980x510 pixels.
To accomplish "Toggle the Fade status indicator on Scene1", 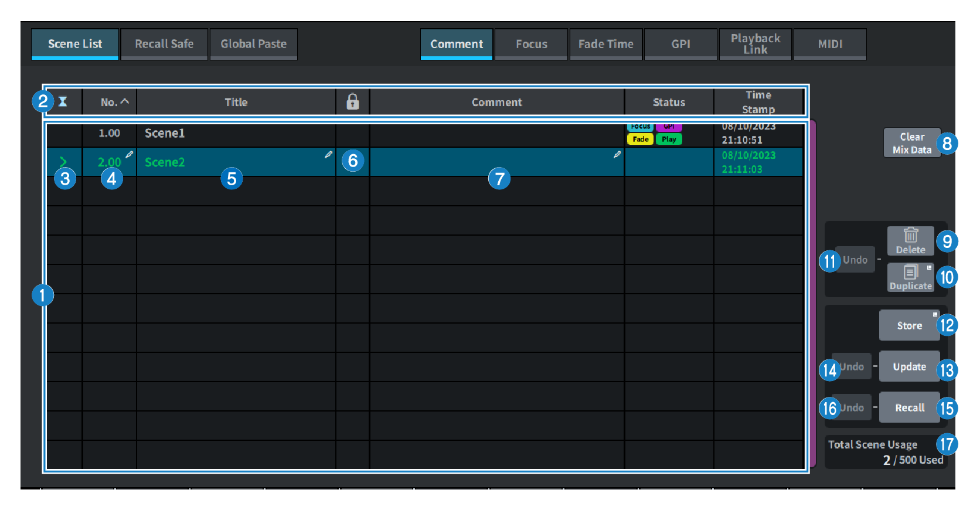I will (640, 140).
